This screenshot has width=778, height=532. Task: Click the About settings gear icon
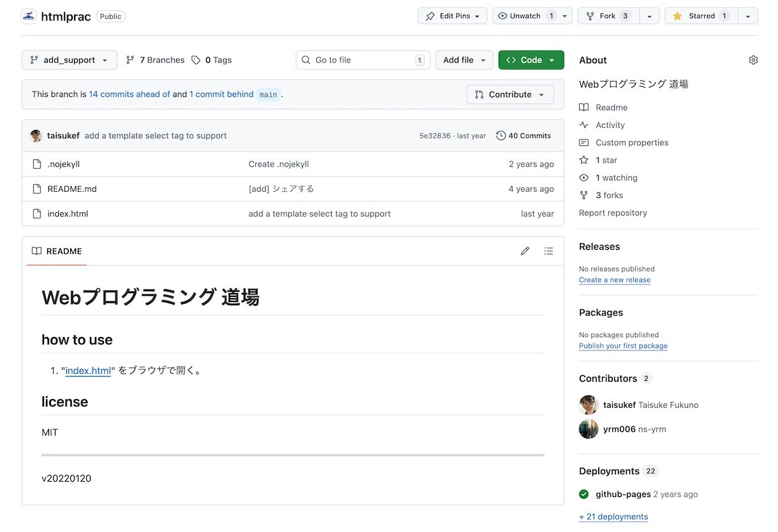753,60
